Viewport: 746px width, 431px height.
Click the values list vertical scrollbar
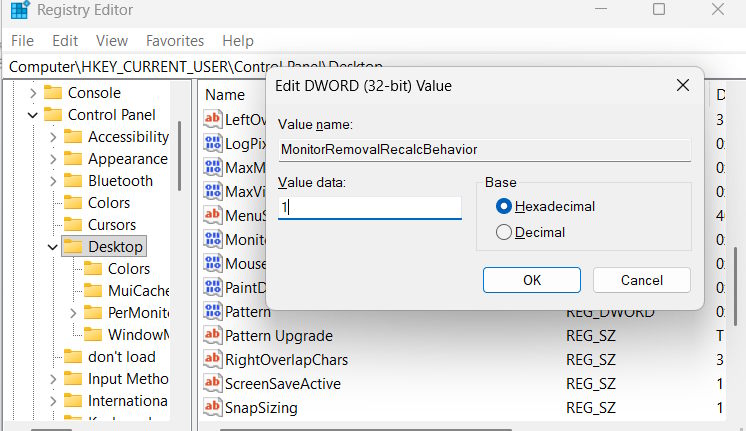click(x=736, y=286)
